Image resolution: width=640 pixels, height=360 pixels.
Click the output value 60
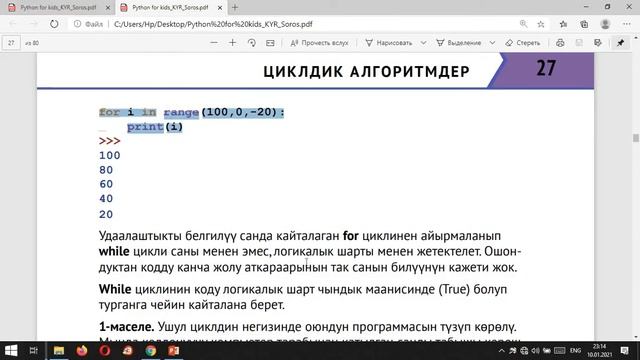coord(106,184)
